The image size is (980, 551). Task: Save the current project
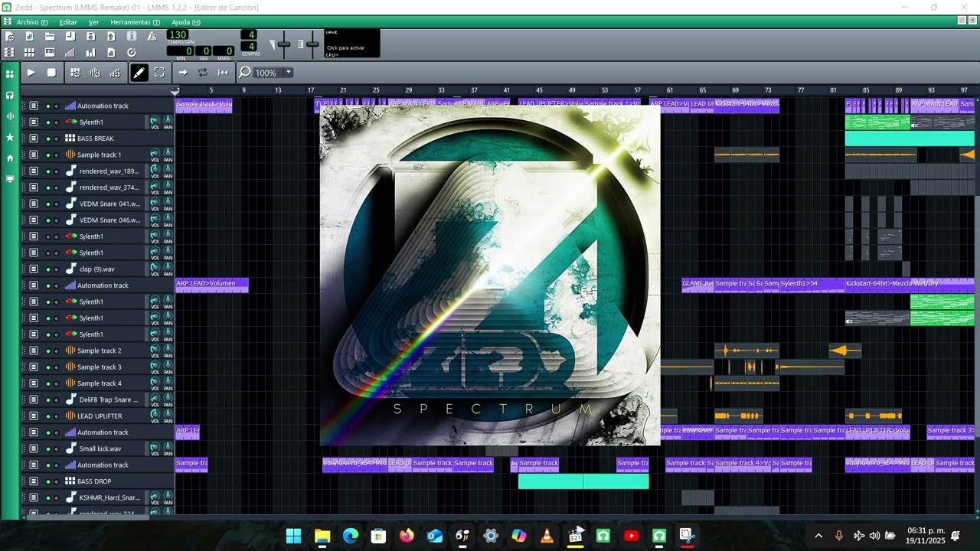point(90,36)
